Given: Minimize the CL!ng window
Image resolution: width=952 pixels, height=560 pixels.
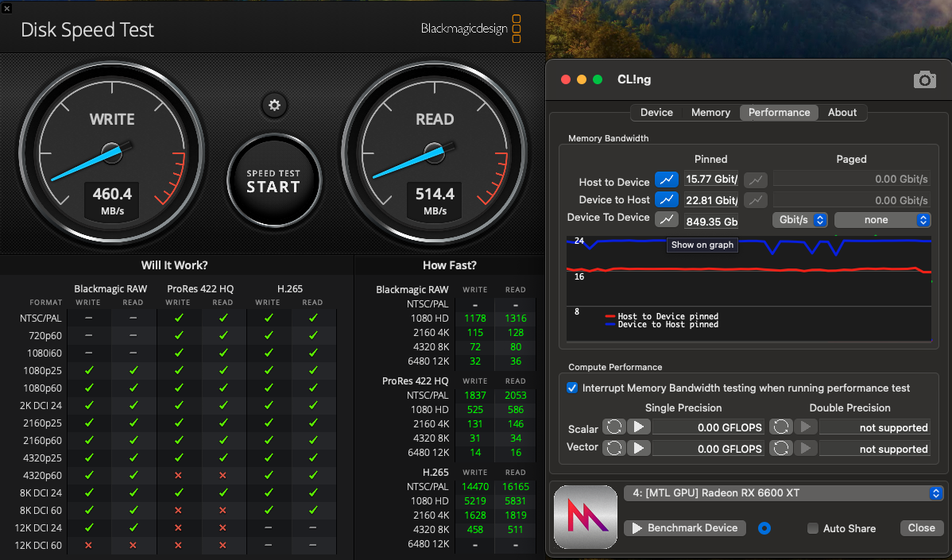Looking at the screenshot, I should coord(582,79).
